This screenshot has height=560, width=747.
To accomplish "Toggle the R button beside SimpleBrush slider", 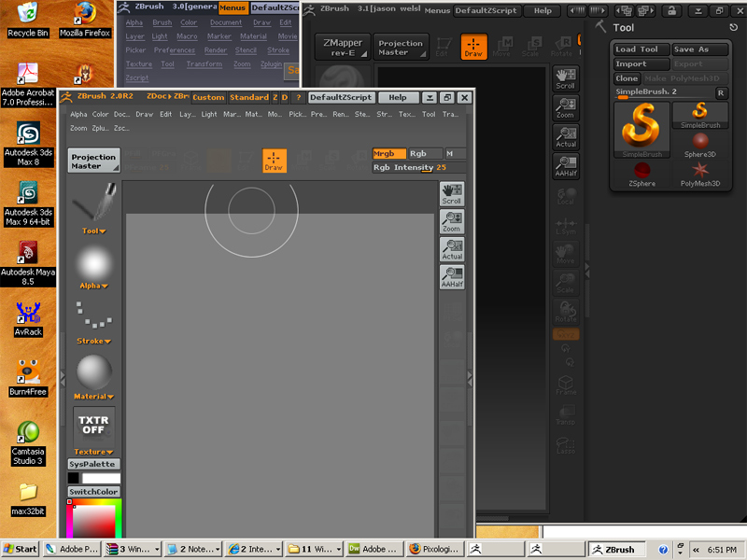I will [721, 92].
